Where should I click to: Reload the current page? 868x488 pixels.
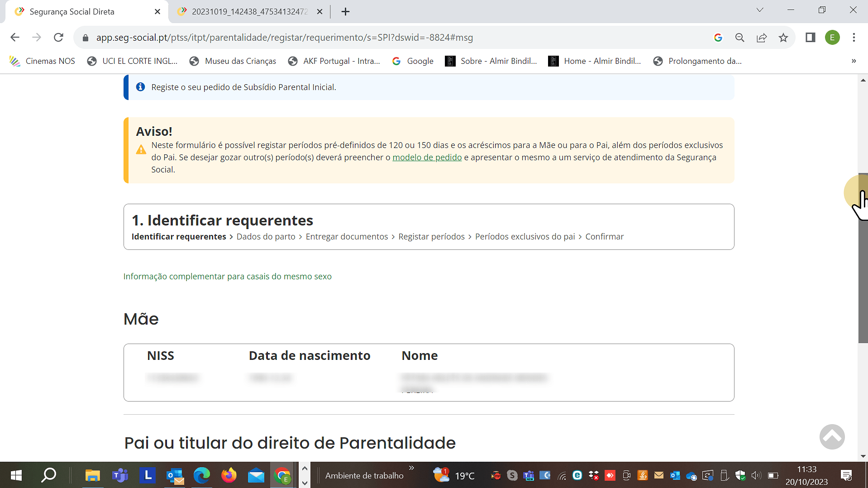click(x=58, y=38)
